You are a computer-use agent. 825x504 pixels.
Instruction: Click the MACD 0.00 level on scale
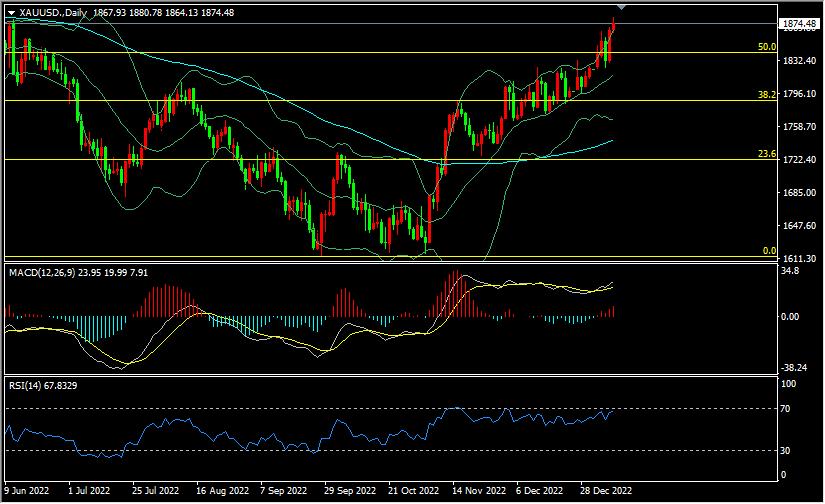[791, 317]
